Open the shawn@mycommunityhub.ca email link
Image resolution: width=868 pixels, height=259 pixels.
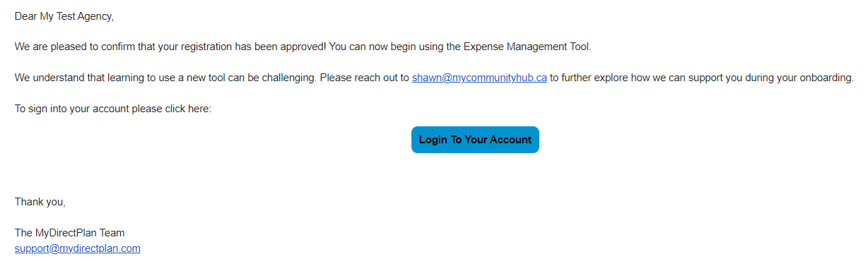[x=479, y=78]
